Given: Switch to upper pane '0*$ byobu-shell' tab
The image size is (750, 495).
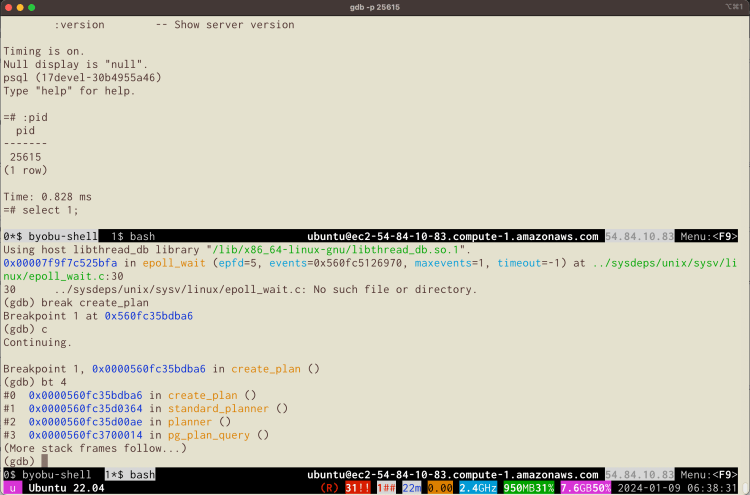Looking at the screenshot, I should [50, 236].
